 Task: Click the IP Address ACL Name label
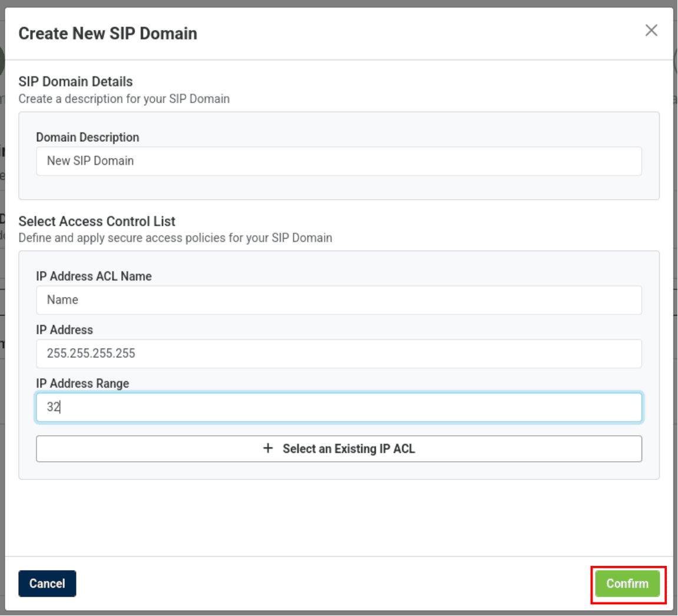[x=94, y=276]
